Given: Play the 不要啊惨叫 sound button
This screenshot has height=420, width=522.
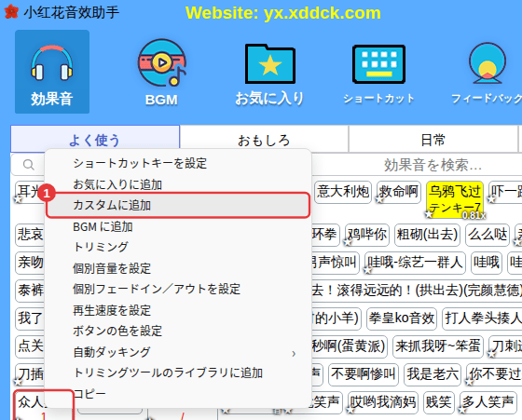Looking at the screenshot, I should coord(364,374).
